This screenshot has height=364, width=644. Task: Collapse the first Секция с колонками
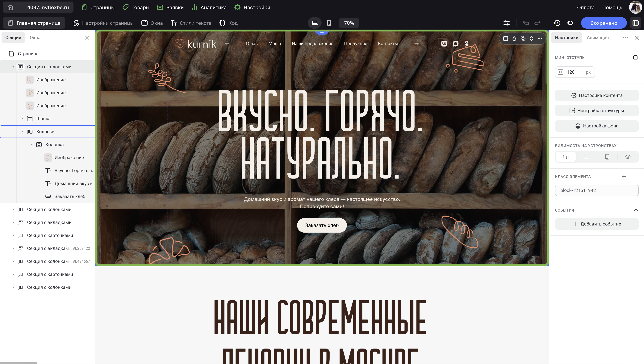tap(13, 67)
